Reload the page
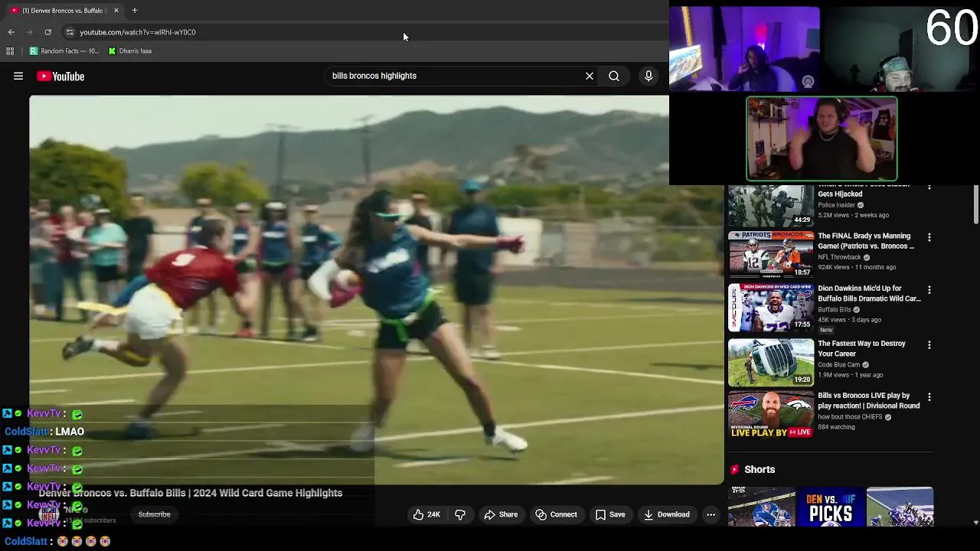 point(47,32)
